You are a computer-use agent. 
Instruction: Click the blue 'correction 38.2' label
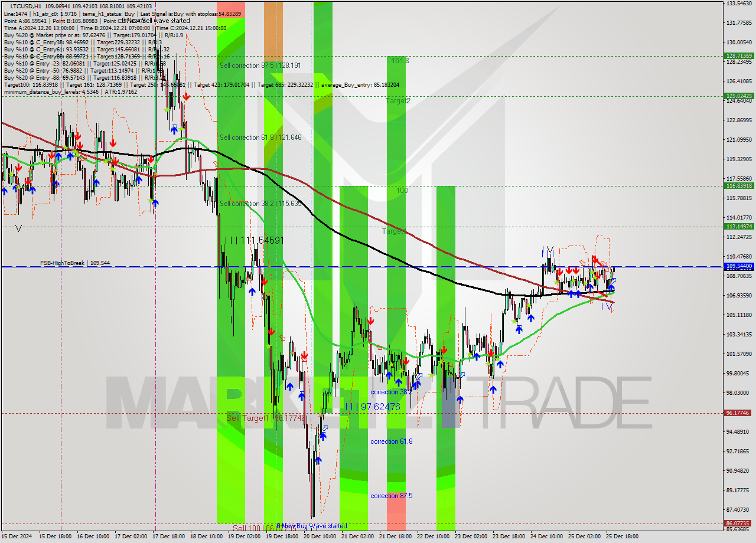coord(391,392)
